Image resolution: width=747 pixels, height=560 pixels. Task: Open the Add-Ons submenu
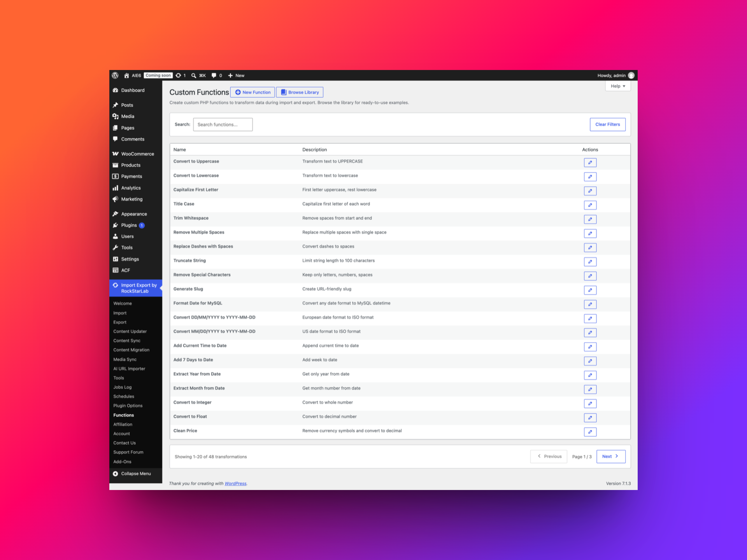pos(122,462)
